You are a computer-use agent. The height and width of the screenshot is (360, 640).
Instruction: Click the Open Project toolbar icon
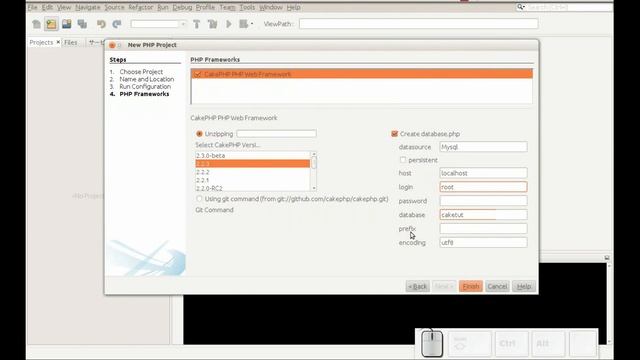click(67, 24)
